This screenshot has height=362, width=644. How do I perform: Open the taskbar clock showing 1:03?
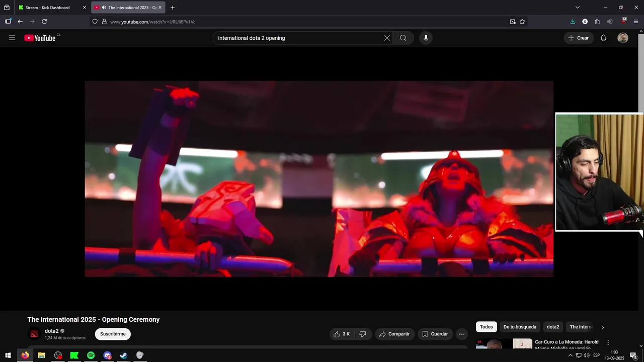pyautogui.click(x=614, y=355)
